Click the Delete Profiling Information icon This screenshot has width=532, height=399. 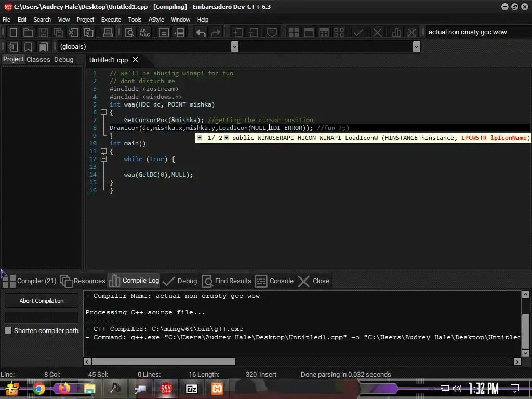[411, 32]
